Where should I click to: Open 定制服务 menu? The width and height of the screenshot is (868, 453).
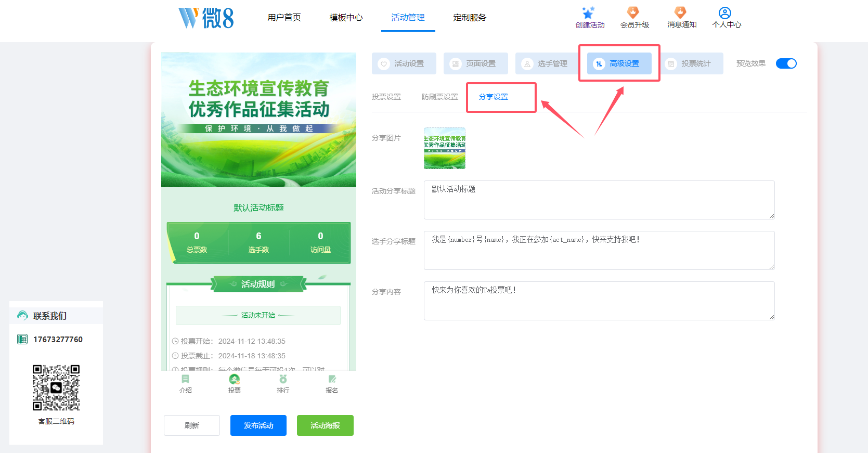470,18
